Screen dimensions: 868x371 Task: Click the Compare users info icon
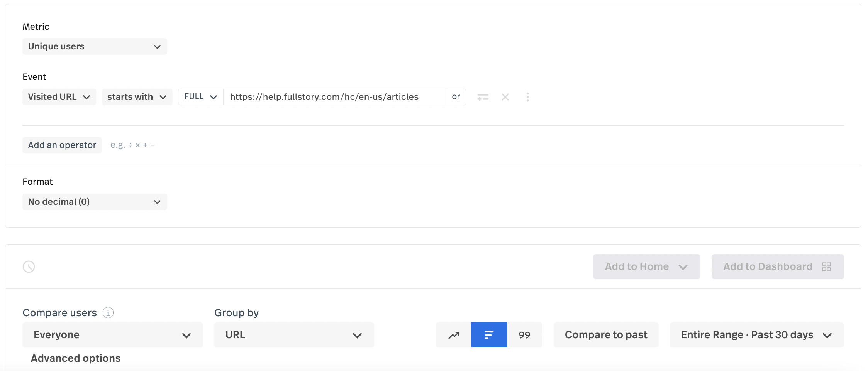coord(108,312)
